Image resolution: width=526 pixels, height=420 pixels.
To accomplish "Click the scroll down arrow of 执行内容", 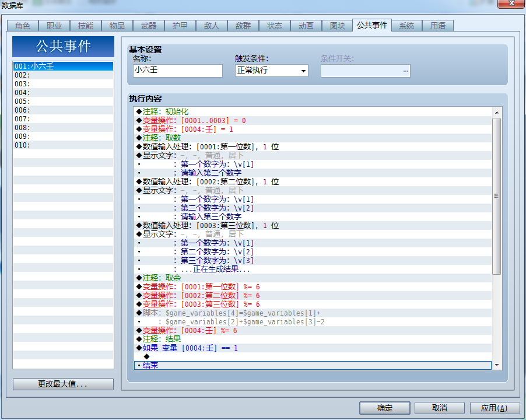I will click(497, 365).
